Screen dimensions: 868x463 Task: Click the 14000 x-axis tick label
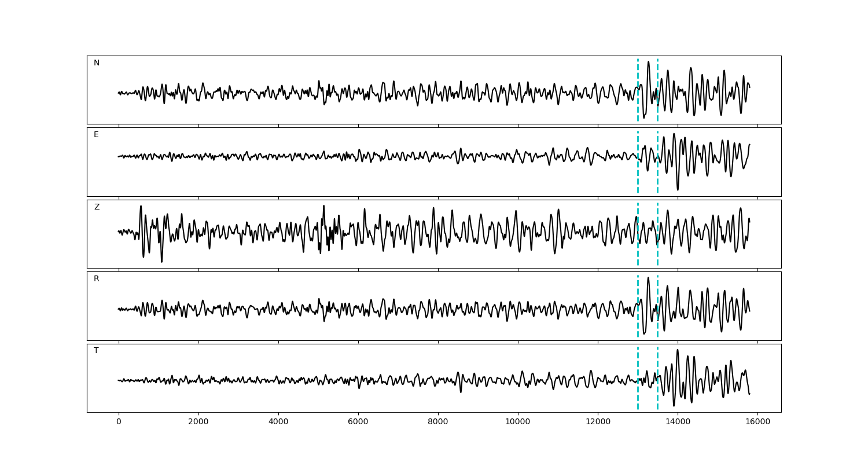tap(678, 422)
